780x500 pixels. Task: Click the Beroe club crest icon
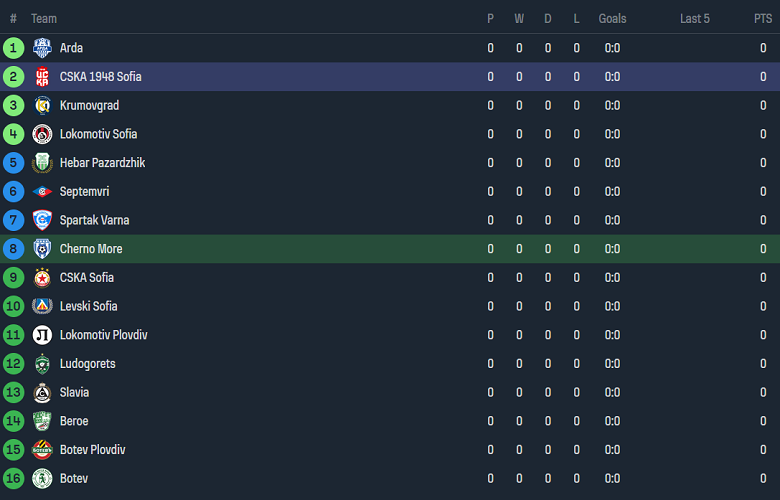pos(42,421)
